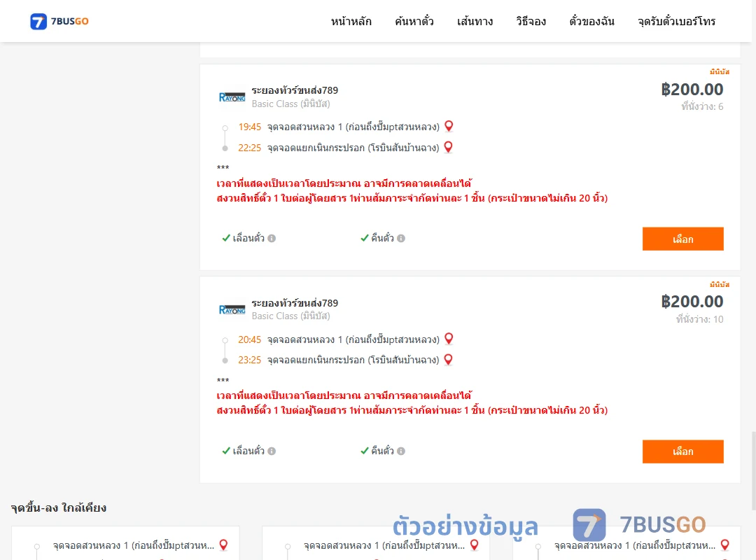
Task: Click the 19:45 departure time
Action: (249, 127)
